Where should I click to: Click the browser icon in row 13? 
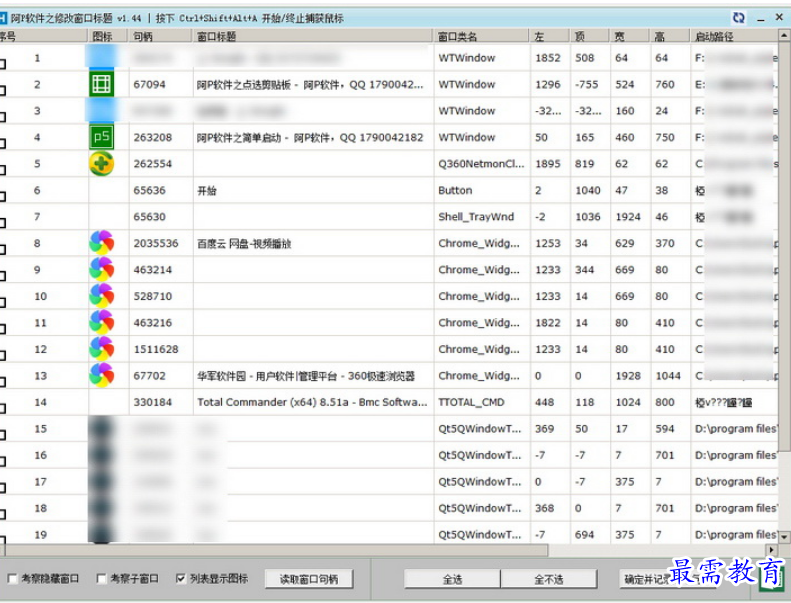[101, 376]
